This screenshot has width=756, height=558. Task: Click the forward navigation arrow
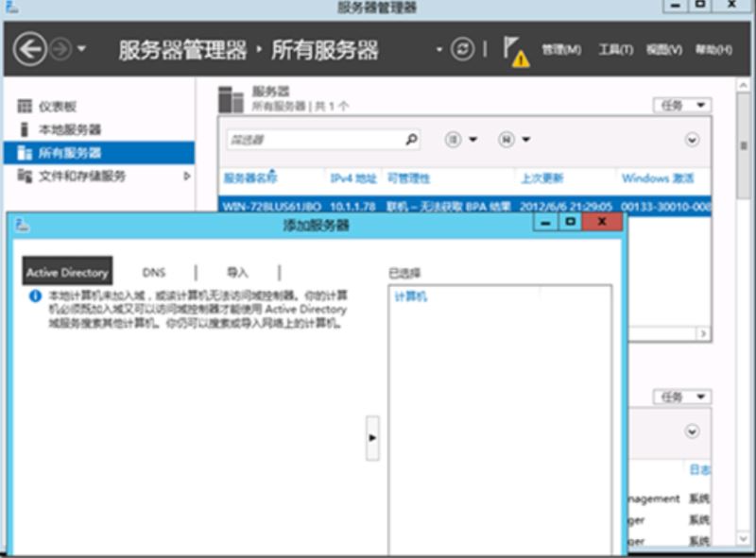(61, 49)
